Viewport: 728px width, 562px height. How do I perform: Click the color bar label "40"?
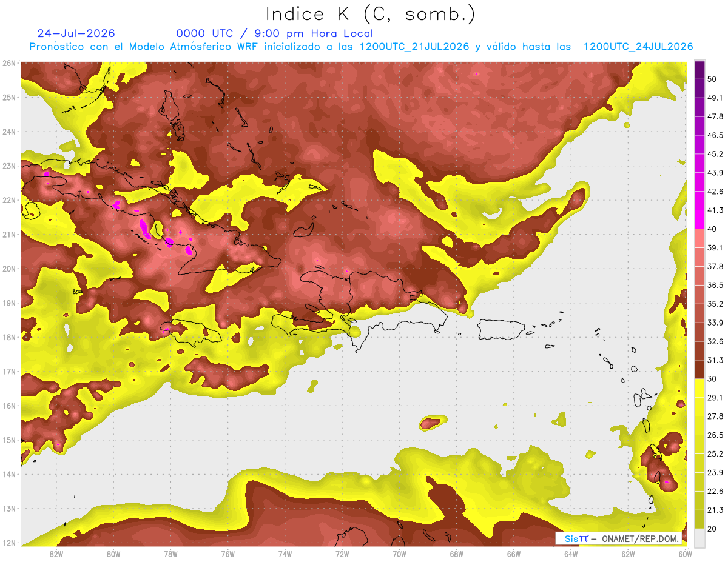click(x=712, y=229)
